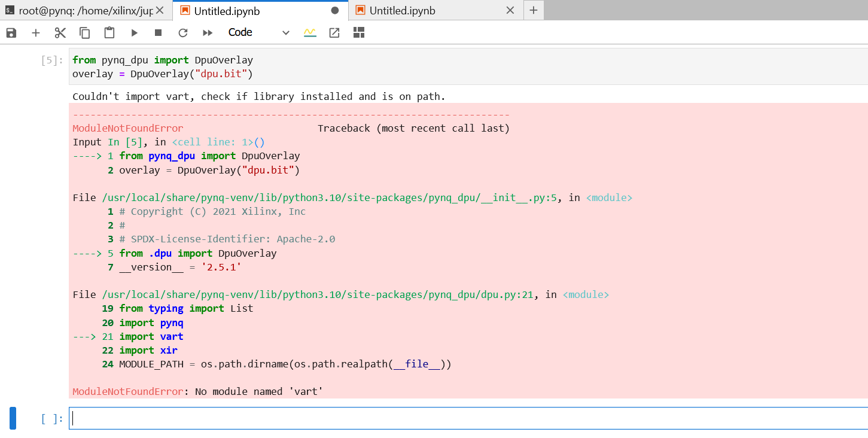Viewport: 868px width, 438px height.
Task: Restart the kernel with the refresh icon
Action: click(x=183, y=33)
